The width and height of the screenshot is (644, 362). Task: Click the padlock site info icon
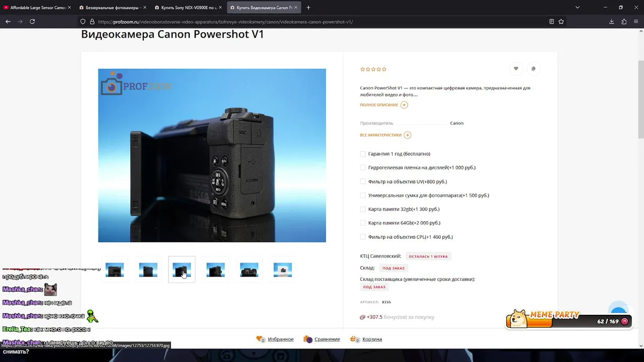(92, 22)
